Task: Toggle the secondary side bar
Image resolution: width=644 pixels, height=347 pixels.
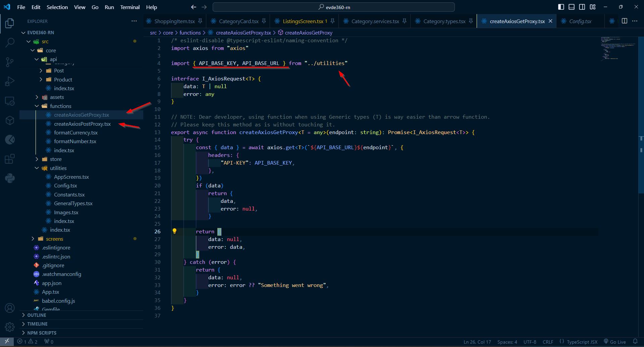Action: tap(582, 7)
